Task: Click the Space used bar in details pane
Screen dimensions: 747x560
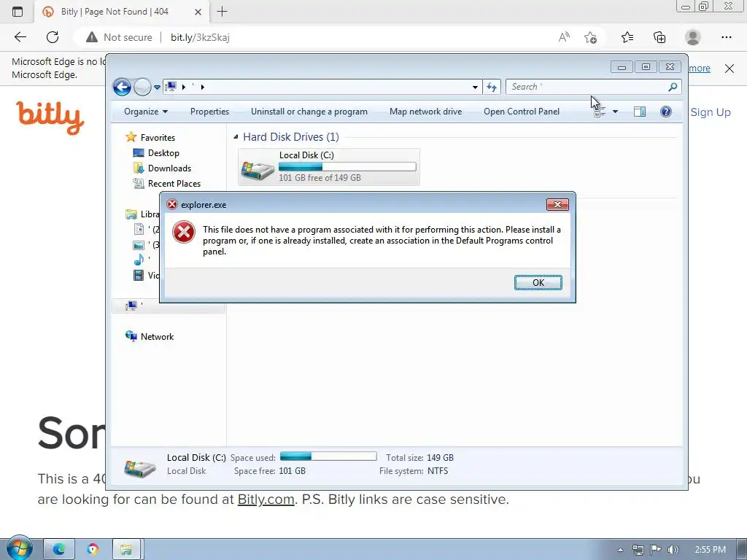Action: click(x=328, y=456)
